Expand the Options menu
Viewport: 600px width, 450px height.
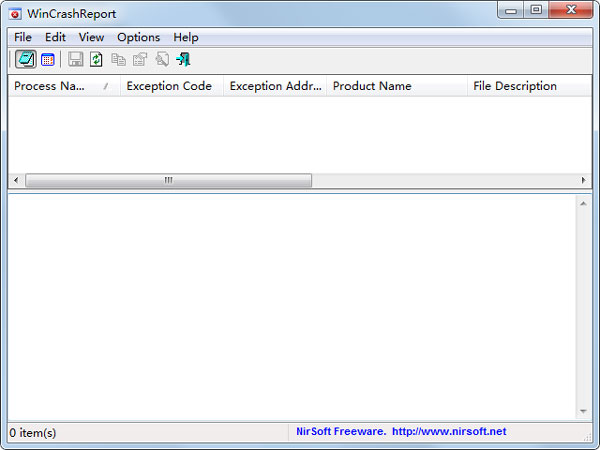138,37
